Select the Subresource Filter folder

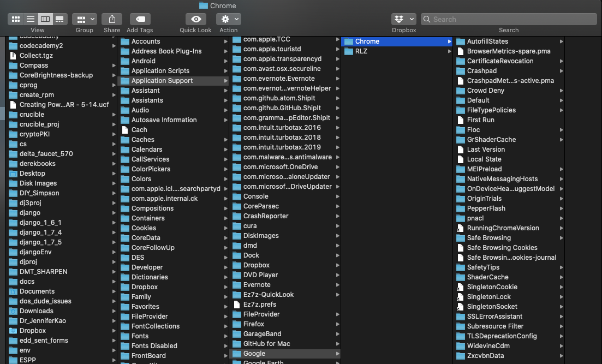click(x=509, y=326)
